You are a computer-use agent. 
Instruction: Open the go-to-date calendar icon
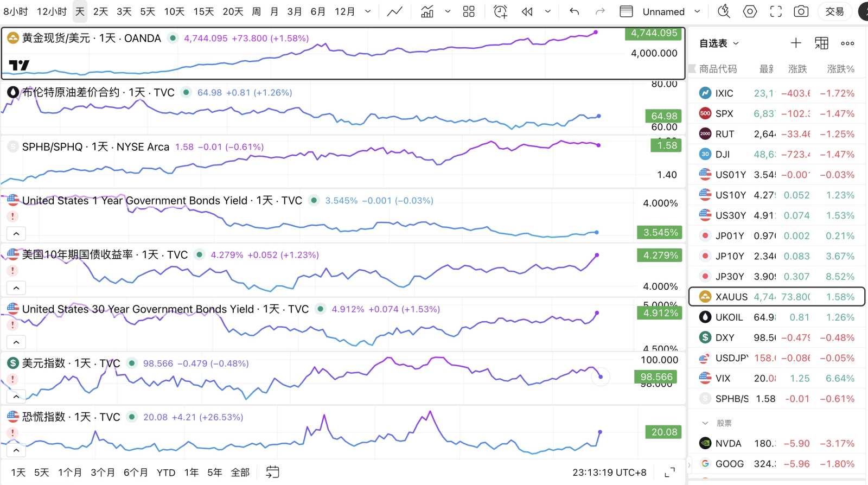[272, 472]
